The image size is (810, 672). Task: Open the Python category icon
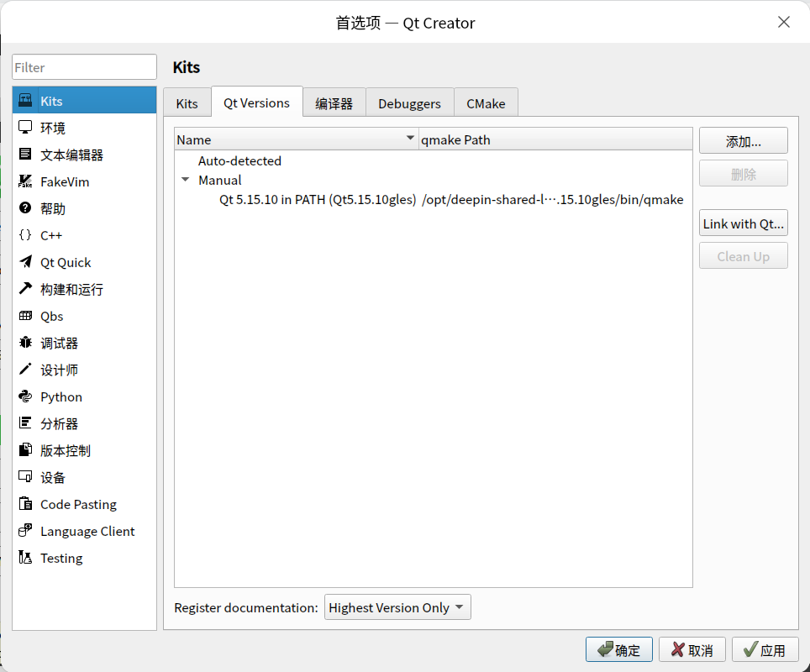coord(25,396)
